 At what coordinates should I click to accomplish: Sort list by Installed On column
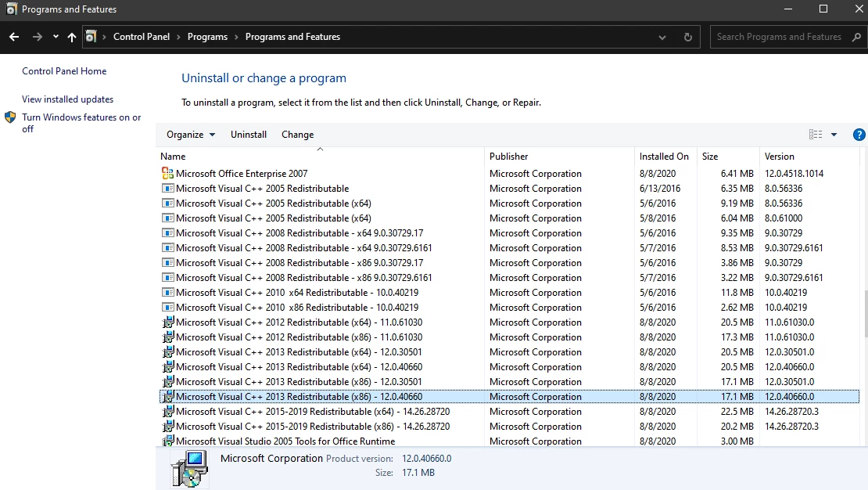[666, 157]
